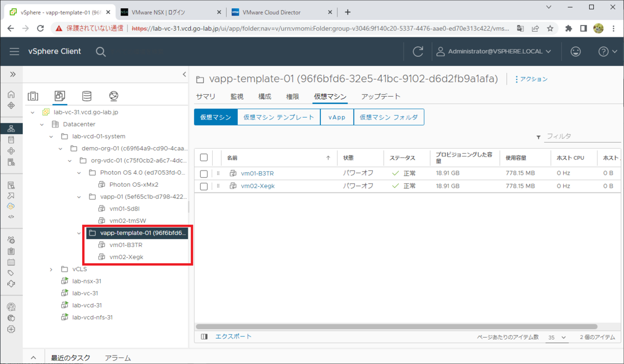Screen dimensions: 624x364
Task: Click the filter funnel icon
Action: [538, 137]
